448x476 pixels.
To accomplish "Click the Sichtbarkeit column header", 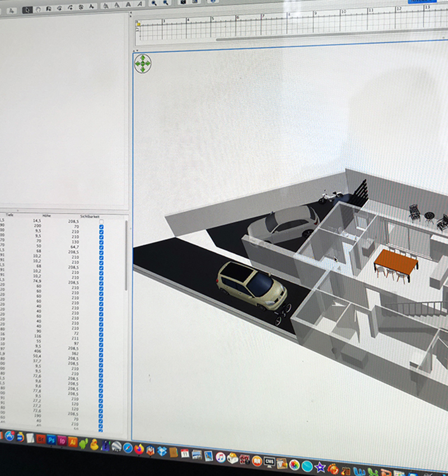I will pos(90,217).
